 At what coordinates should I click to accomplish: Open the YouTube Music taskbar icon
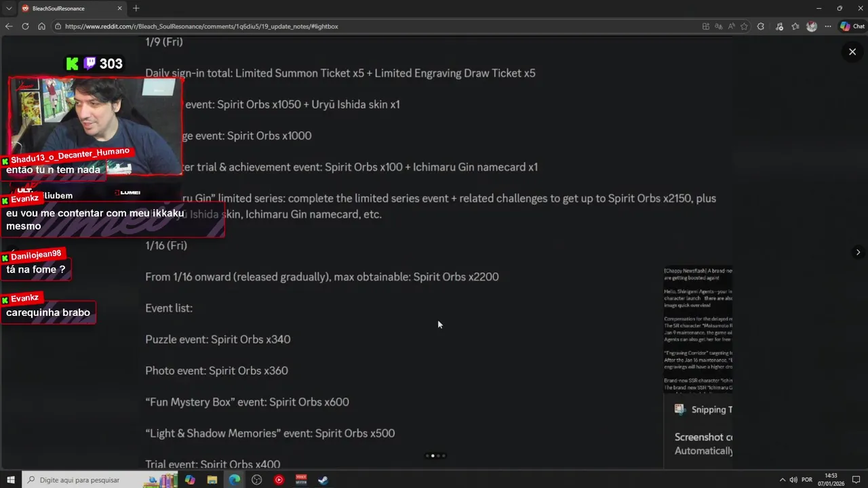[x=279, y=480]
